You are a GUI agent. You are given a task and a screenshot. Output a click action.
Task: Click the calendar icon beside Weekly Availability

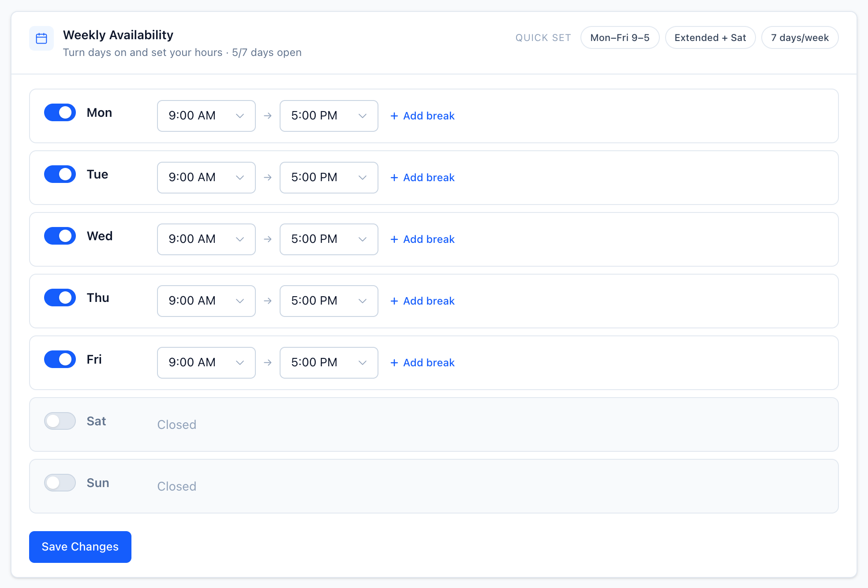point(41,38)
